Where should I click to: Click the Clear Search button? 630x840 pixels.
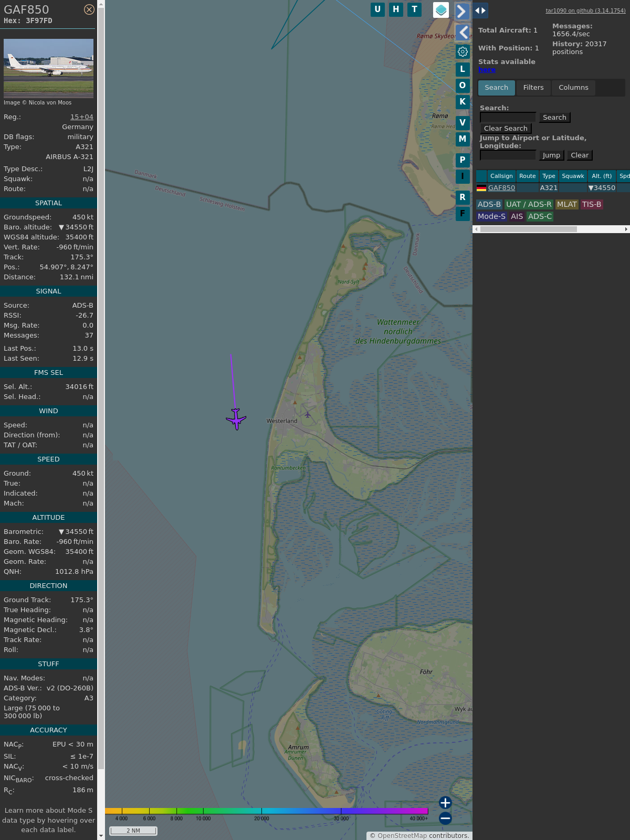point(506,129)
